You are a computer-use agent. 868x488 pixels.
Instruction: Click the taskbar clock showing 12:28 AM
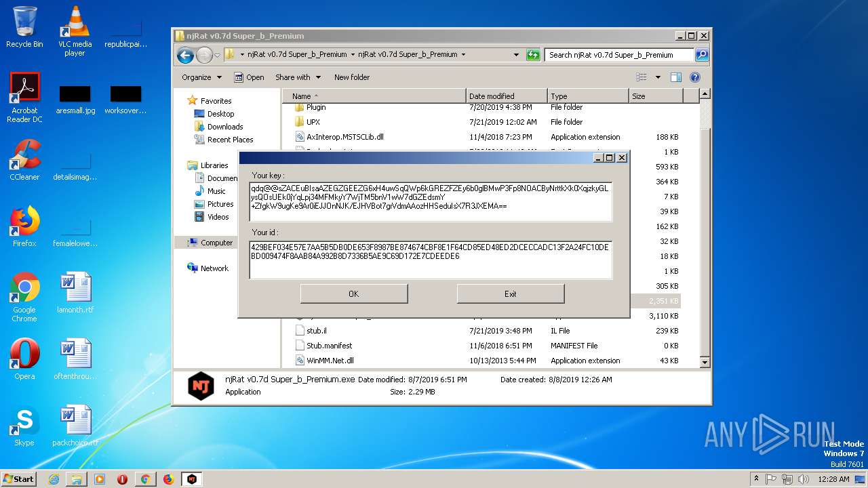pyautogui.click(x=833, y=479)
